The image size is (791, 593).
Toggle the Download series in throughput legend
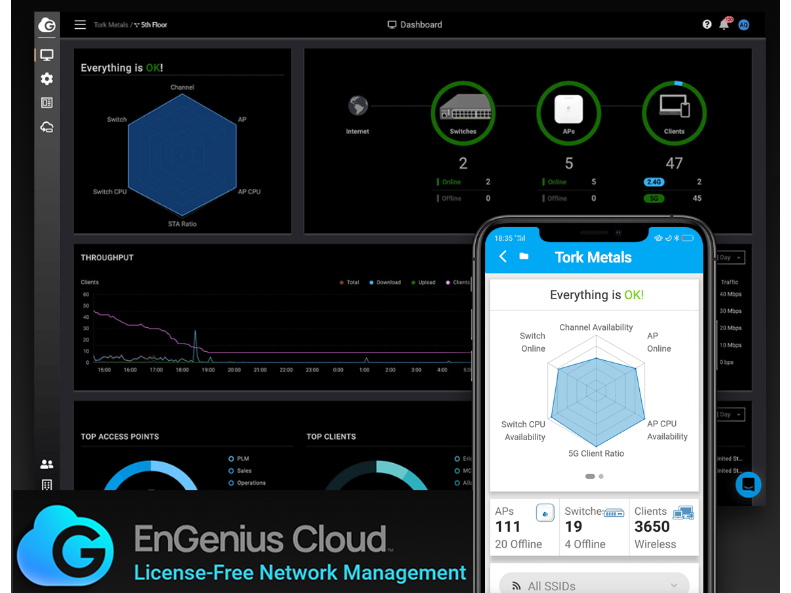pyautogui.click(x=385, y=282)
